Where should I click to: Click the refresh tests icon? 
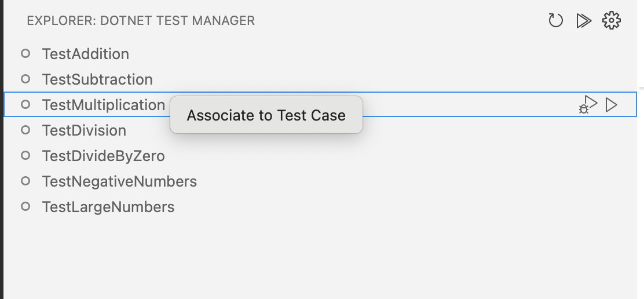pos(555,21)
